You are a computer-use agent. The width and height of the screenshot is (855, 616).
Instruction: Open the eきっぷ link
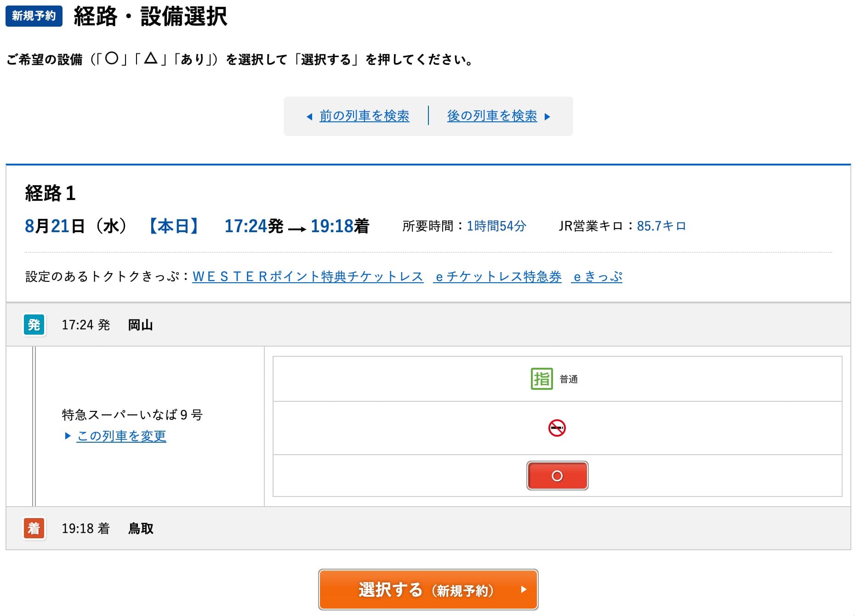click(x=597, y=276)
